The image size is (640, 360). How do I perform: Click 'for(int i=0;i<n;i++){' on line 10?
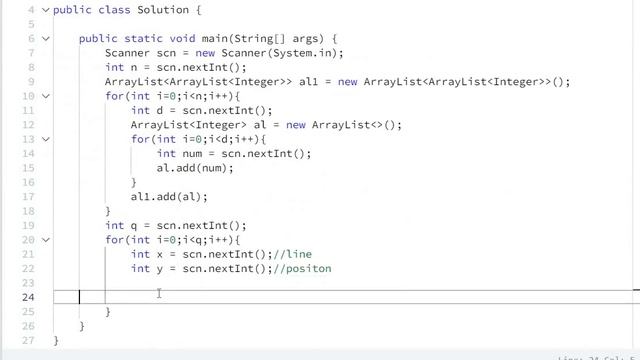point(173,96)
